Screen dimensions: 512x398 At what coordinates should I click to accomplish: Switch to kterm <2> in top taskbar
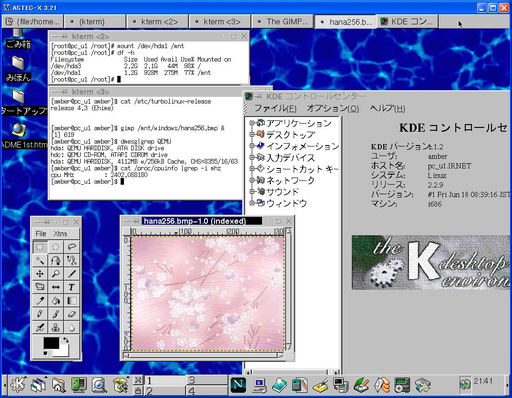click(x=157, y=22)
